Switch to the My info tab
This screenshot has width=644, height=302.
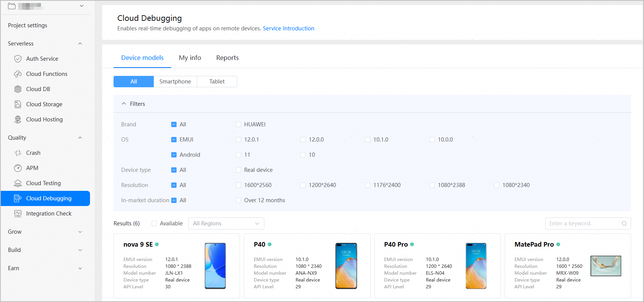[x=190, y=58]
